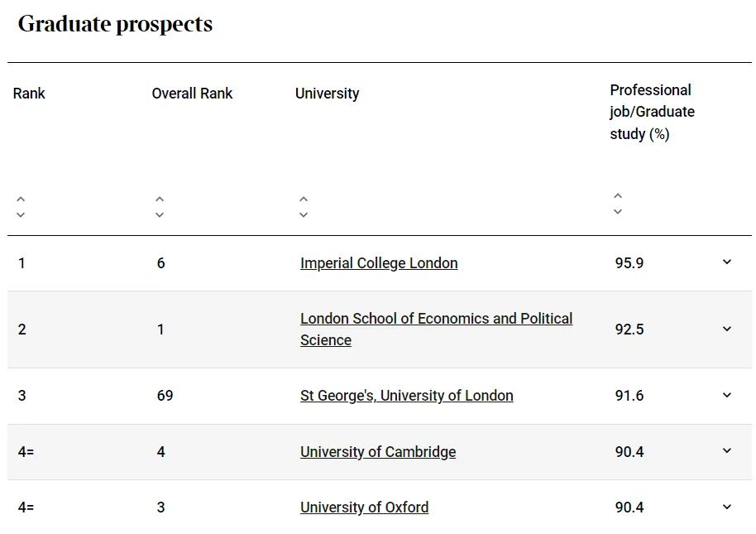This screenshot has height=534, width=756.
Task: Visit the University of Oxford link
Action: click(365, 508)
